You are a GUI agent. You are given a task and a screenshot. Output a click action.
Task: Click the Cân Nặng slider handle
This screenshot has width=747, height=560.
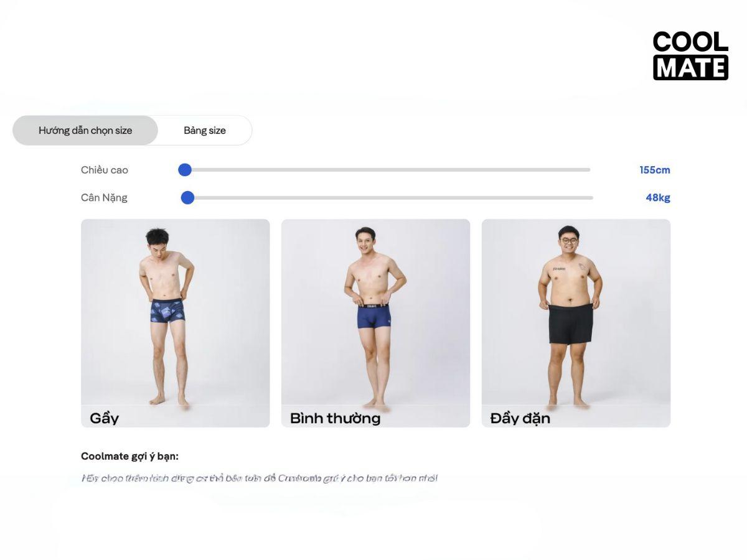(x=187, y=198)
